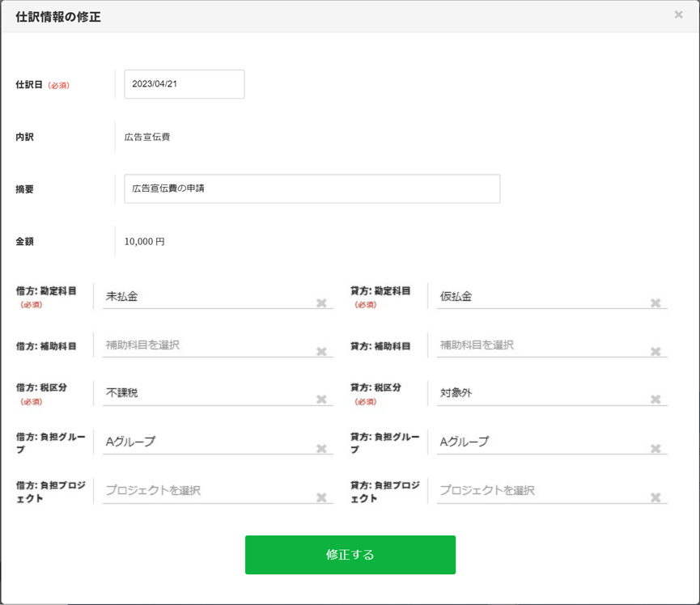Viewport: 700px width, 605px height.
Task: Close the 仕訳情報の修正 dialog
Action: pyautogui.click(x=678, y=15)
